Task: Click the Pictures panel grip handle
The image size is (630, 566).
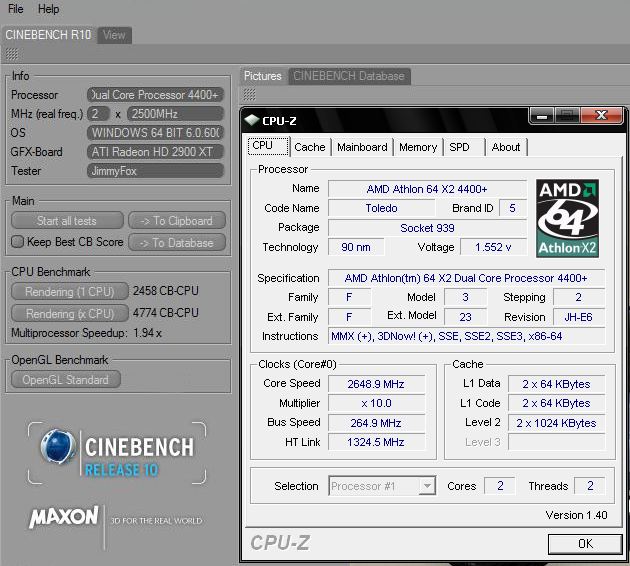Action: (x=250, y=95)
